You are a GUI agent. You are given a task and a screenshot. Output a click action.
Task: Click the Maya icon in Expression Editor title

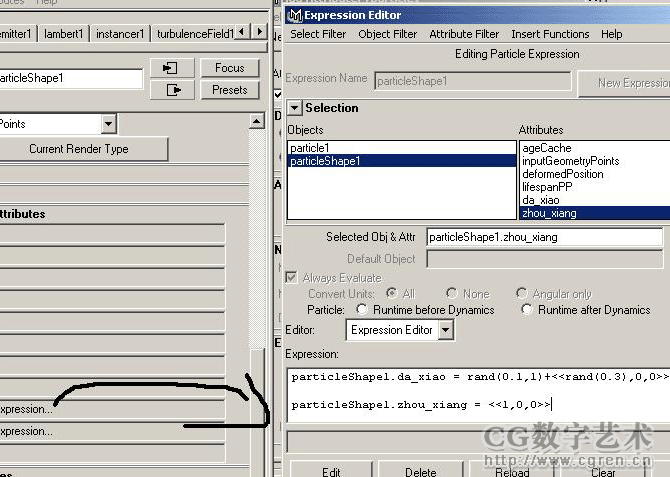tap(295, 15)
